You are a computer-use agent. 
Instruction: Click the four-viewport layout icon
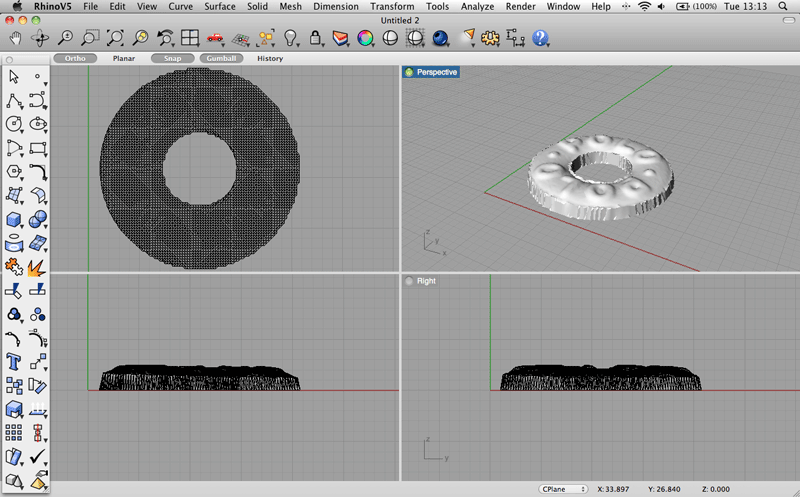click(189, 39)
